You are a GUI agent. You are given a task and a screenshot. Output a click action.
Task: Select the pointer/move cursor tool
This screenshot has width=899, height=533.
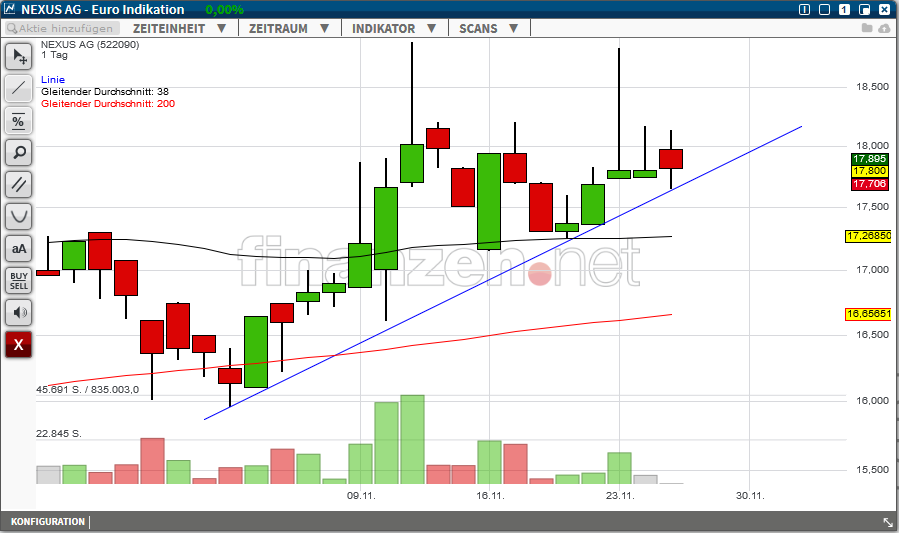(x=19, y=57)
